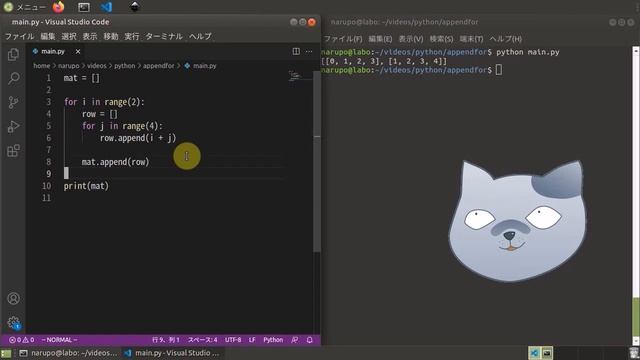Click the NORMAL vim mode indicator
The height and width of the screenshot is (360, 640).
(60, 340)
